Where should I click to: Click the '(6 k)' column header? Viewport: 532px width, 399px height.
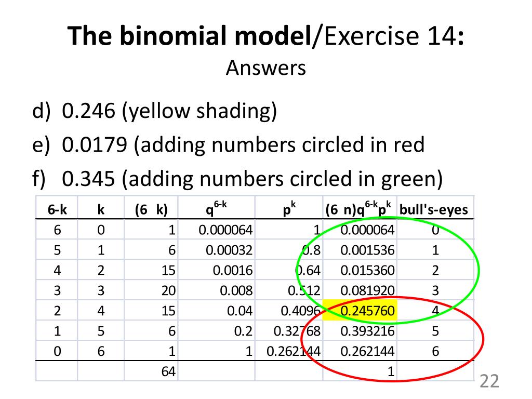[x=151, y=210]
